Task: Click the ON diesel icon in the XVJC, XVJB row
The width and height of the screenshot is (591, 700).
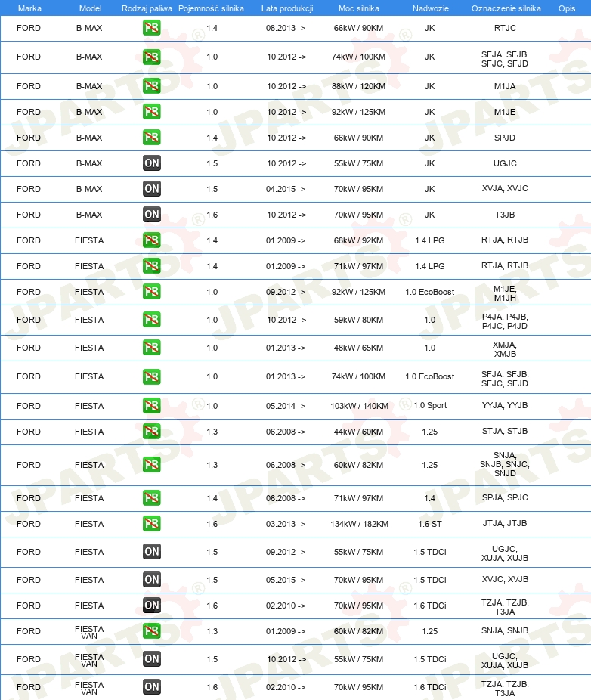Action: pos(152,580)
